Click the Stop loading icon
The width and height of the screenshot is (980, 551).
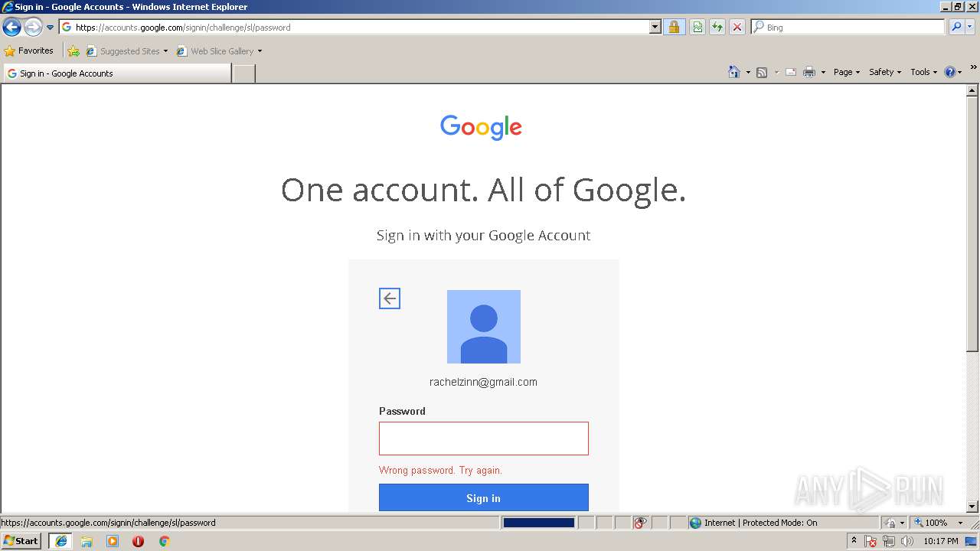click(x=737, y=27)
